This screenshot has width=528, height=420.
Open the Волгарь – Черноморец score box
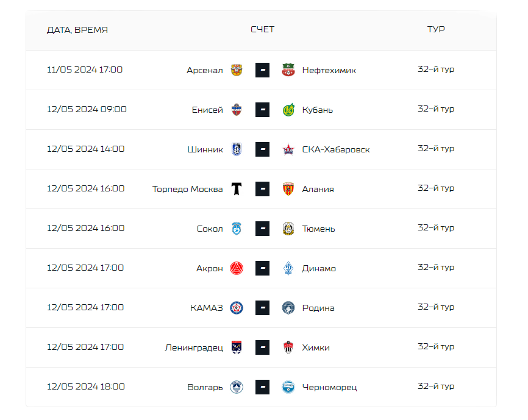(262, 387)
